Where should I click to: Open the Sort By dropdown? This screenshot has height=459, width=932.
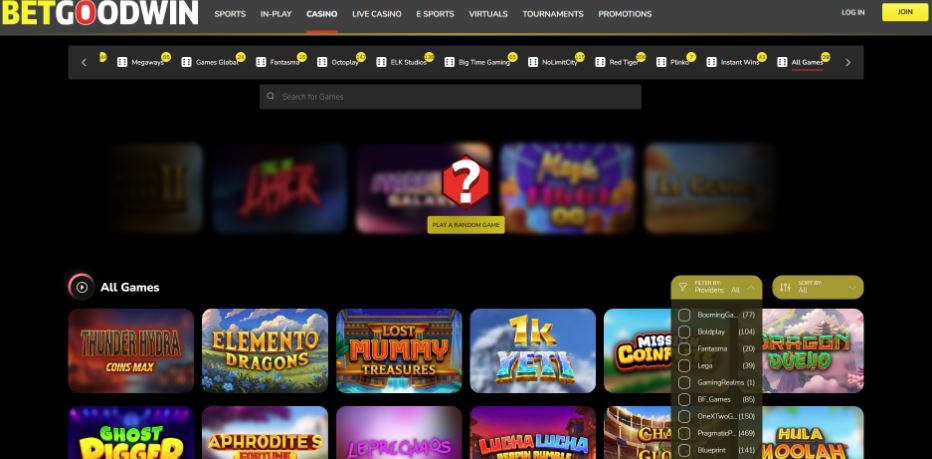[818, 287]
